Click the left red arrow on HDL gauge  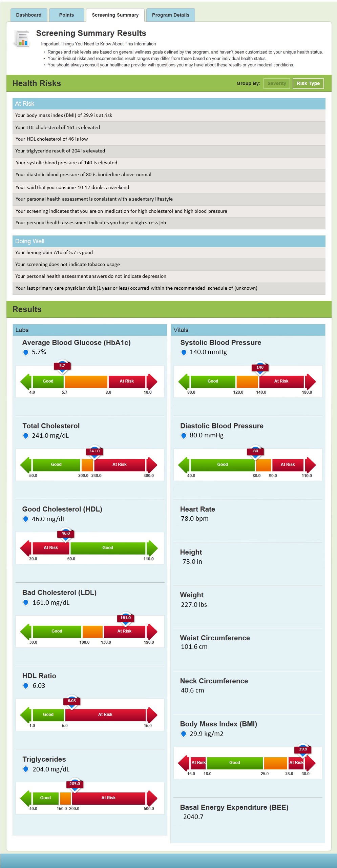tap(26, 548)
